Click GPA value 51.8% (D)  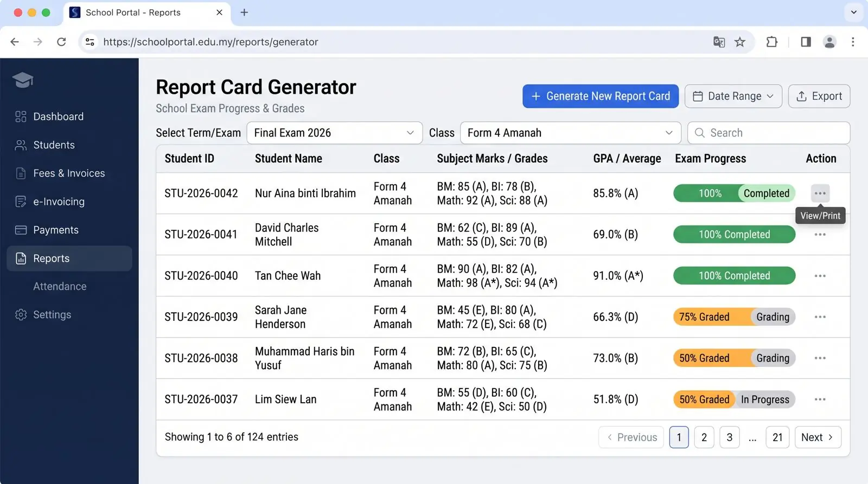point(615,399)
